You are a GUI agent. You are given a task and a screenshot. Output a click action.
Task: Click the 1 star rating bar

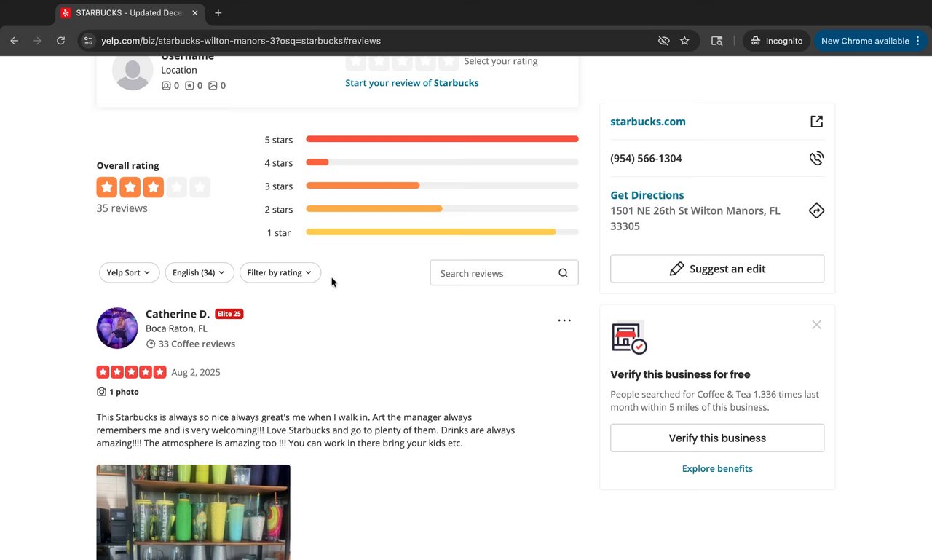(x=442, y=232)
